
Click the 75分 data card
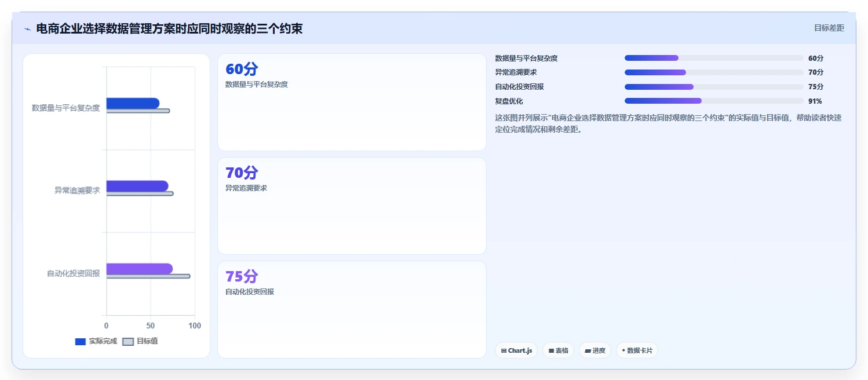[352, 309]
